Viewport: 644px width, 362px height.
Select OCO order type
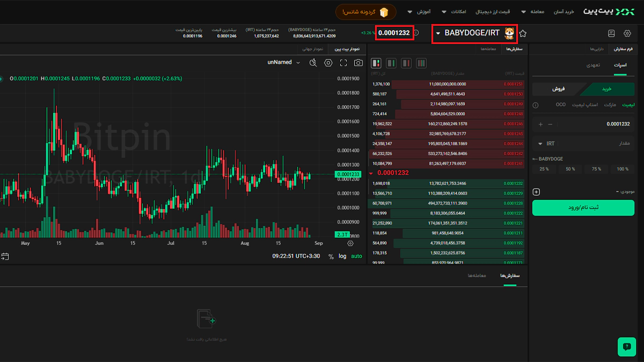coord(560,105)
